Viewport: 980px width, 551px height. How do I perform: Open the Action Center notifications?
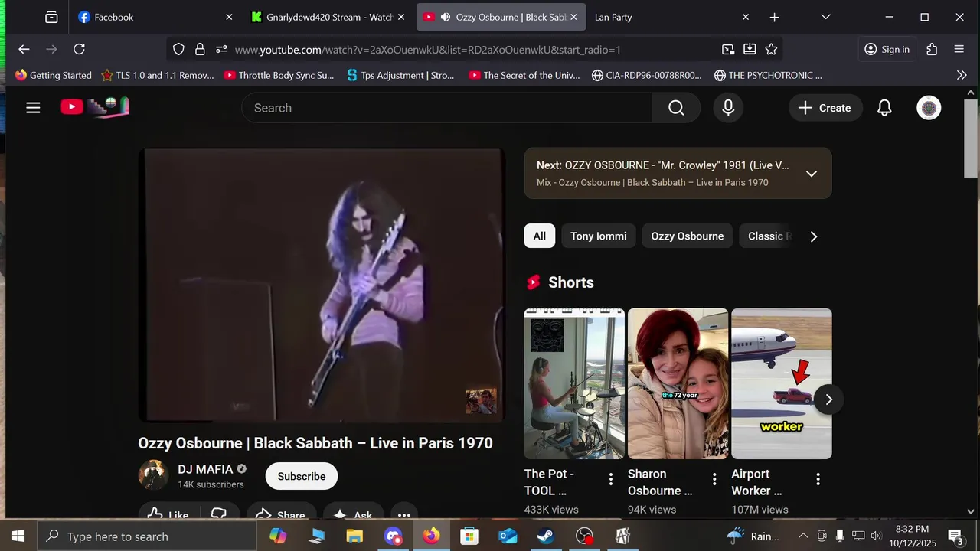click(955, 536)
